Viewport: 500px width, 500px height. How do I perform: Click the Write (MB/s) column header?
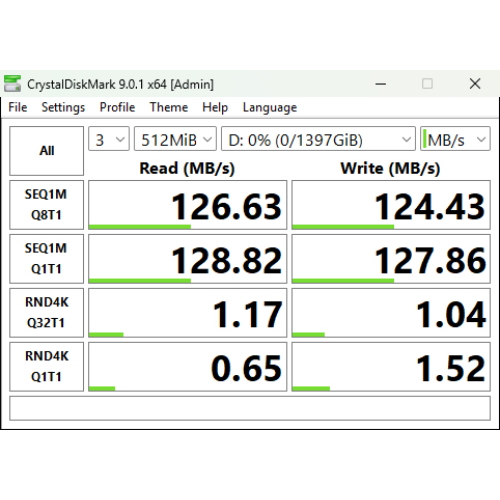390,168
